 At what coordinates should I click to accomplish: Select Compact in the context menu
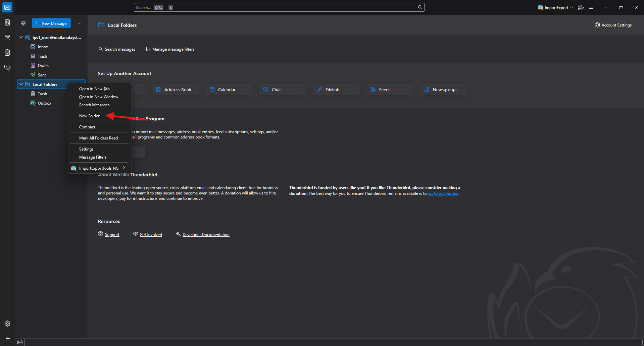coord(87,127)
